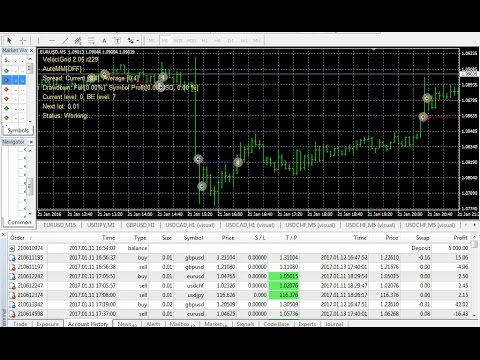Sort history by Profit column header
This screenshot has width=480, height=360.
(x=460, y=238)
